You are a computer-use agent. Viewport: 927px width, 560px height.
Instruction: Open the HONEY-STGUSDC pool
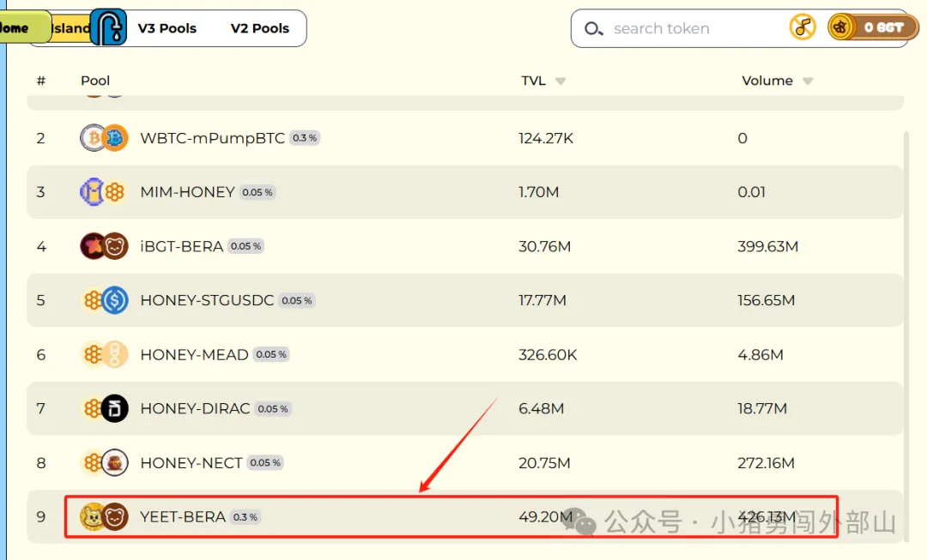tap(464, 300)
